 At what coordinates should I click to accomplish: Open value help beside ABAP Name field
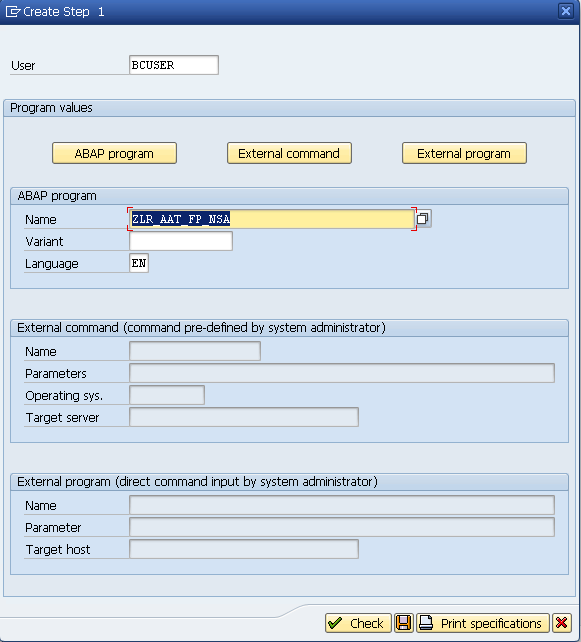(x=423, y=218)
